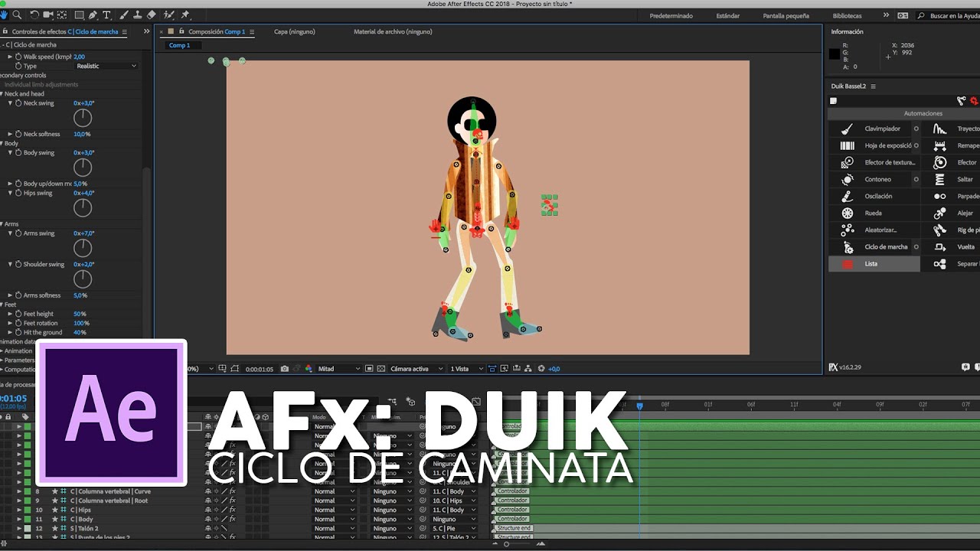Expand Walk speed property triangle

[x=10, y=57]
